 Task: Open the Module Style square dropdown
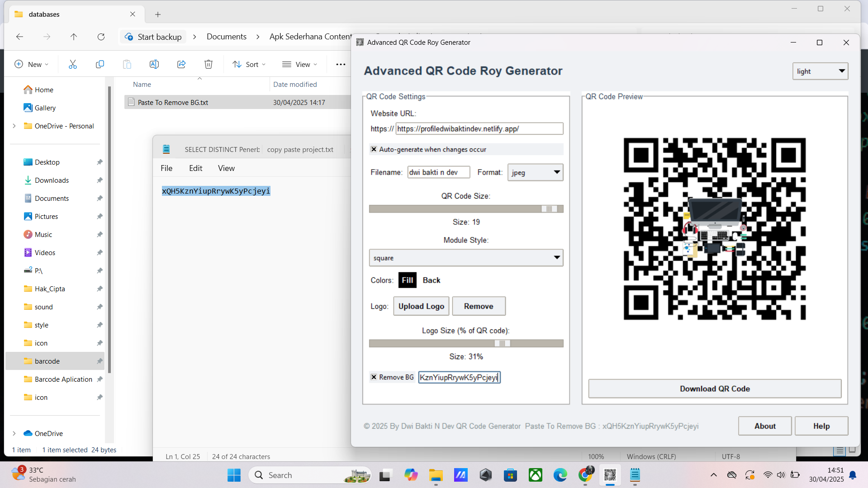point(466,258)
